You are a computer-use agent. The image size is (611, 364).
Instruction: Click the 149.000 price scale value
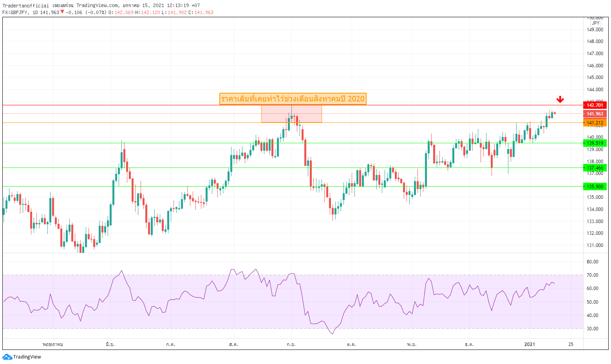pos(595,30)
